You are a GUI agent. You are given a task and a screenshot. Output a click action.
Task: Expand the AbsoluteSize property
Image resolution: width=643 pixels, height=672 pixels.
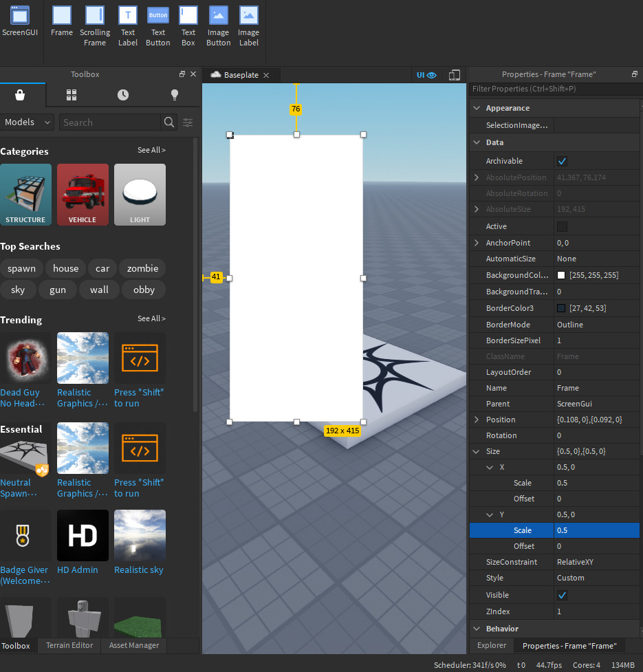[x=477, y=209]
